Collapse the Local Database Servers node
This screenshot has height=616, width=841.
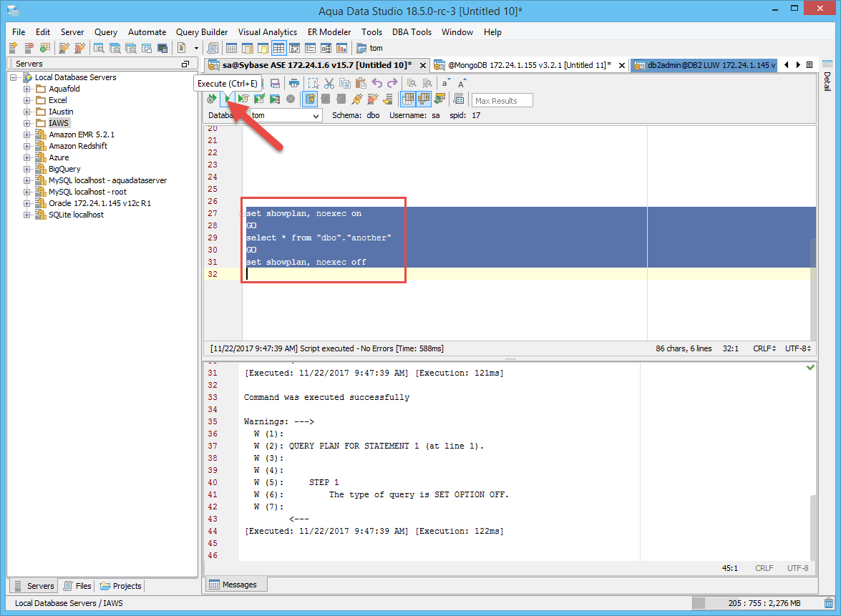[x=14, y=77]
